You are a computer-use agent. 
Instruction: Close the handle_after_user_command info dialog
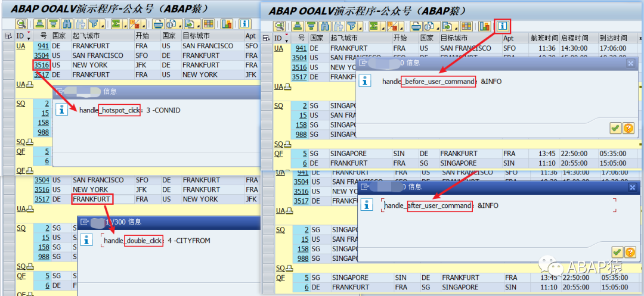coord(632,187)
